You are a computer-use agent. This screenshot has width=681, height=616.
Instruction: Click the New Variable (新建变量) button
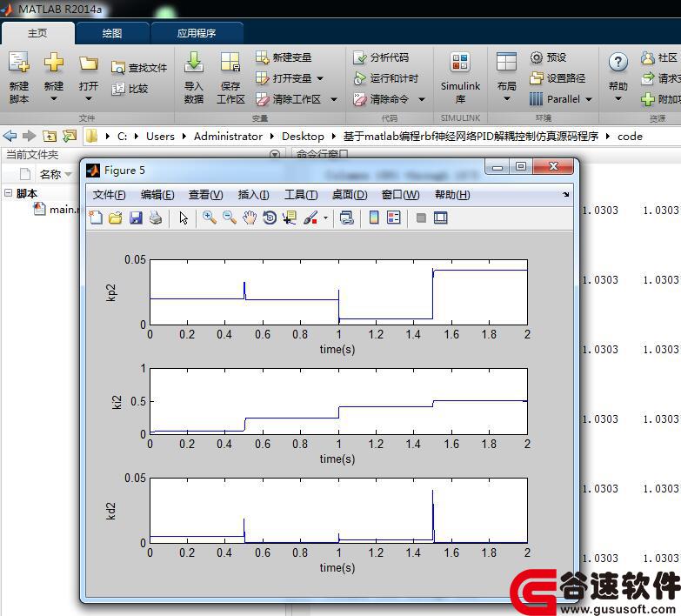(284, 57)
